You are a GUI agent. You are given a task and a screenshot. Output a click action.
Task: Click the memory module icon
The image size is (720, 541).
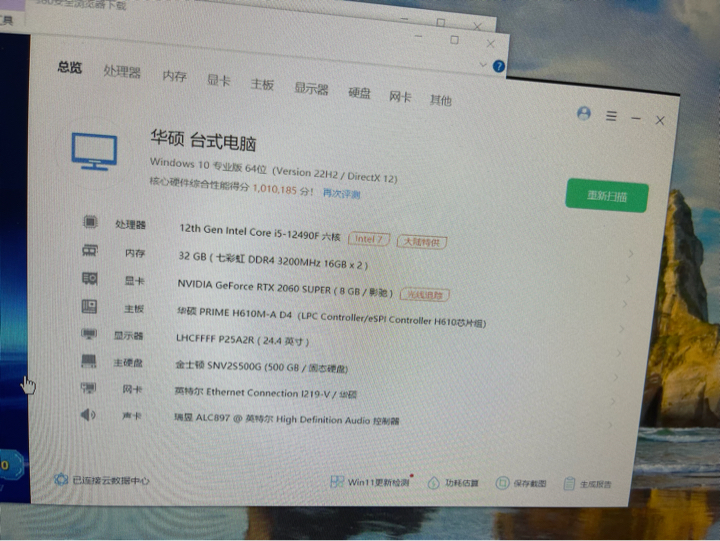90,250
